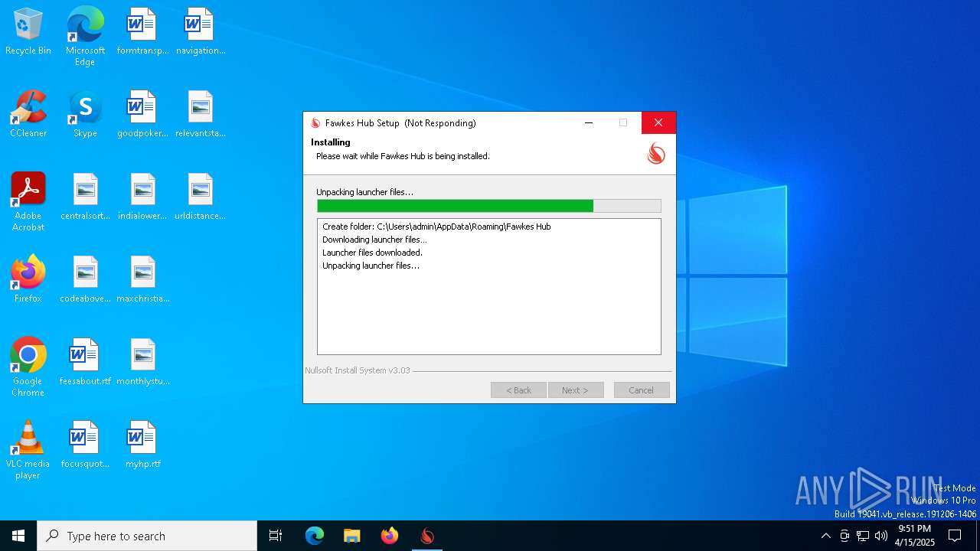This screenshot has height=551, width=980.
Task: Select the Skype desktop shortcut
Action: point(85,115)
